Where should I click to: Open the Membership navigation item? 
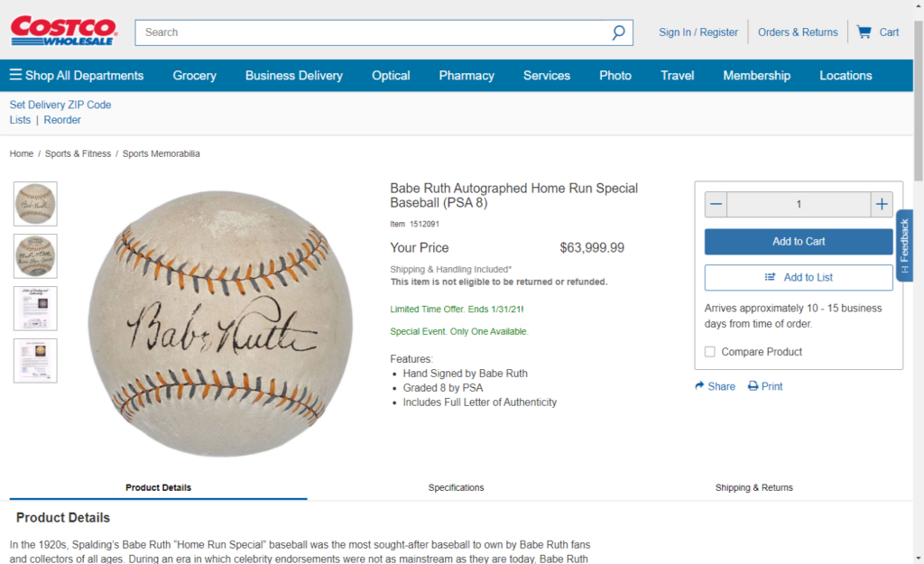point(757,76)
